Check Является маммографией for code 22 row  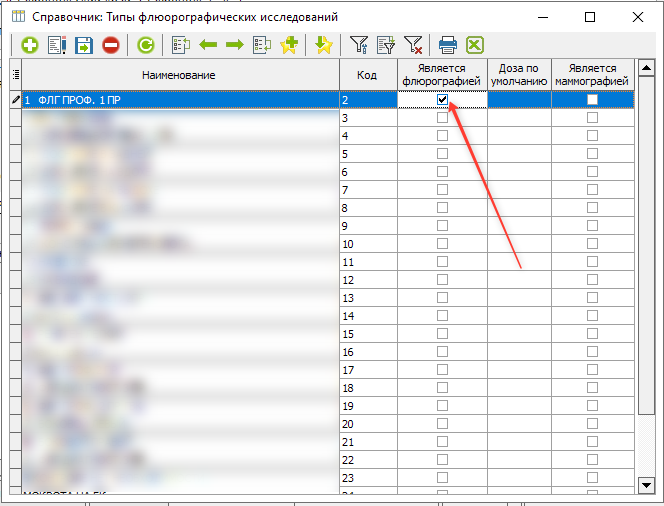click(x=592, y=460)
